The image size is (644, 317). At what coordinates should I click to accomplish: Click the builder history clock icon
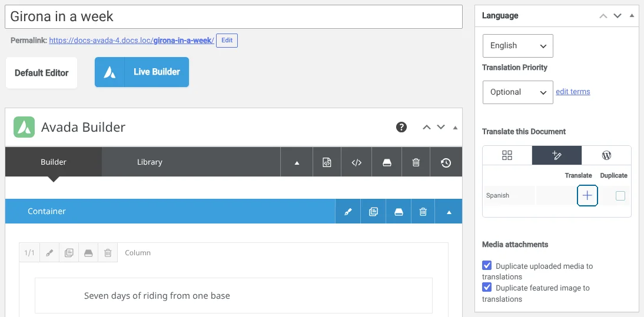point(446,162)
